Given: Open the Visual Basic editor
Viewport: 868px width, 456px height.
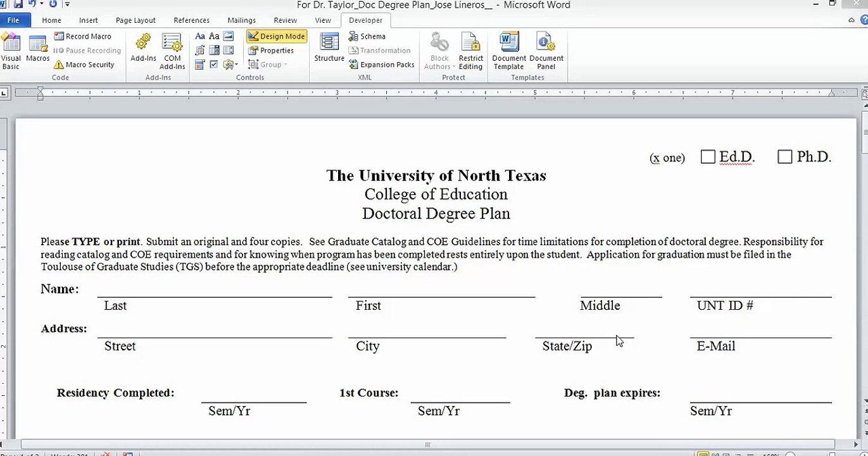Looking at the screenshot, I should 11,51.
